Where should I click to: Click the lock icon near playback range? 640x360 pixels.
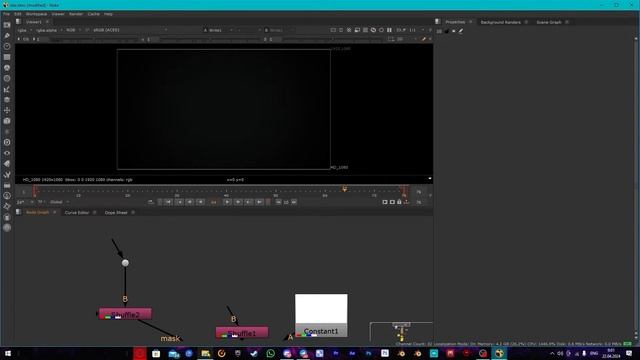[x=399, y=202]
